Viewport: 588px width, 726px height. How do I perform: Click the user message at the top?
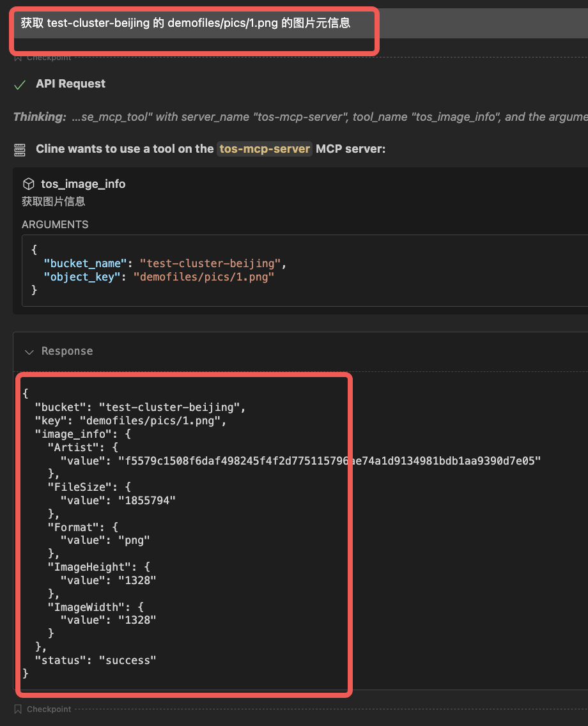(x=185, y=24)
